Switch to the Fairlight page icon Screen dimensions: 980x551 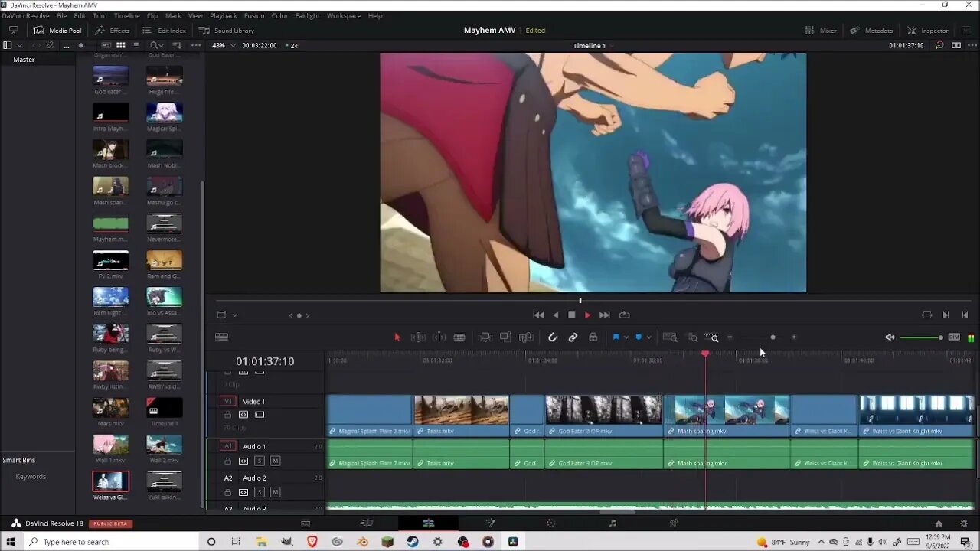tap(612, 523)
